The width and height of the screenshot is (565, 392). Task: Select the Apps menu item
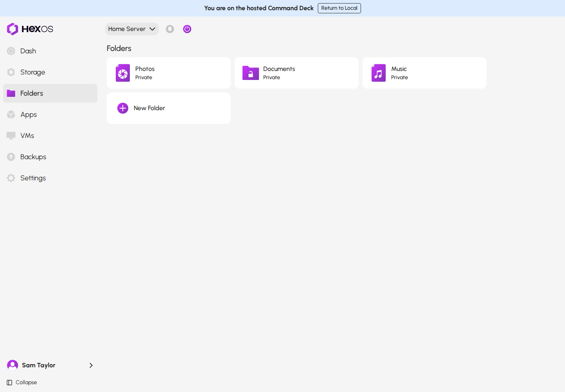(50, 114)
